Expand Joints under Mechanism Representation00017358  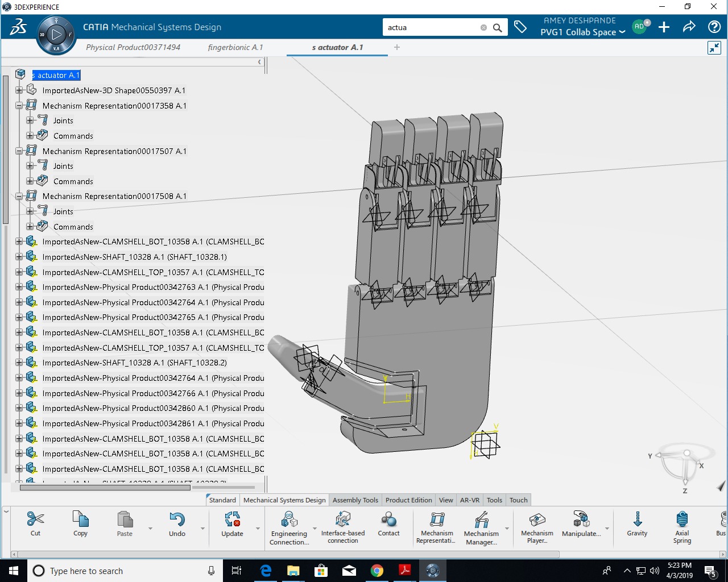click(x=30, y=120)
